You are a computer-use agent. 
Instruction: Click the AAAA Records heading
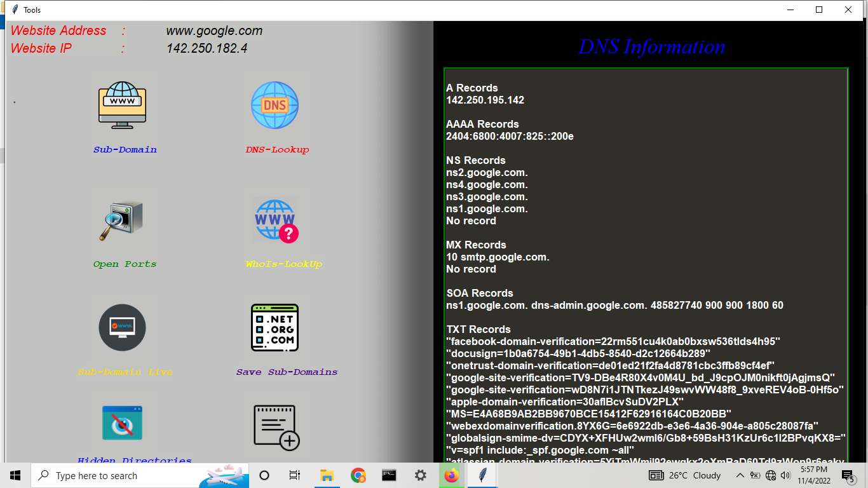483,124
